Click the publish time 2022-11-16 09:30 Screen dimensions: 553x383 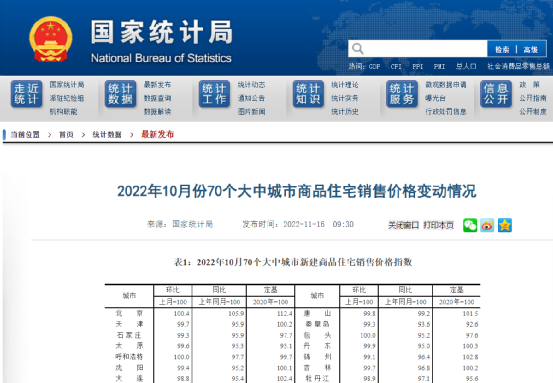pos(318,224)
